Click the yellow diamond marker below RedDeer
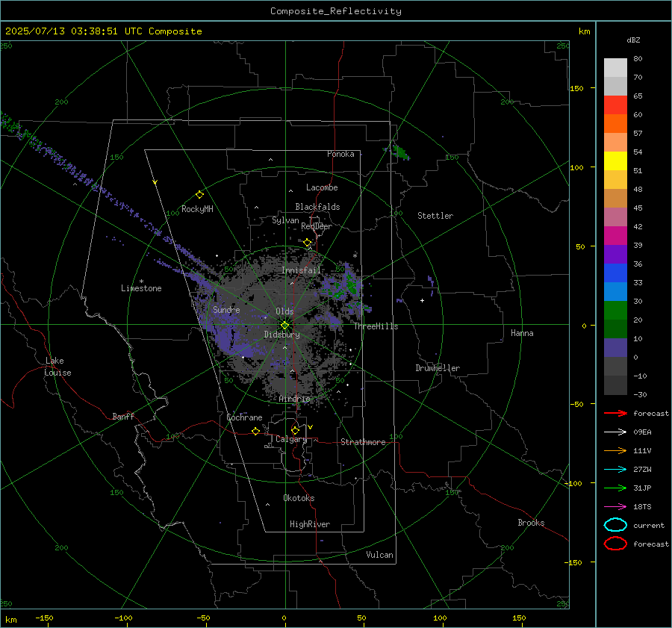 (308, 243)
